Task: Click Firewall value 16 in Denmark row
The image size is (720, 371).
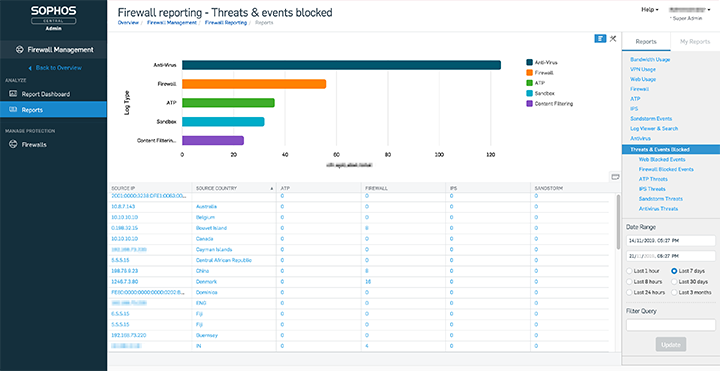Action: (368, 281)
